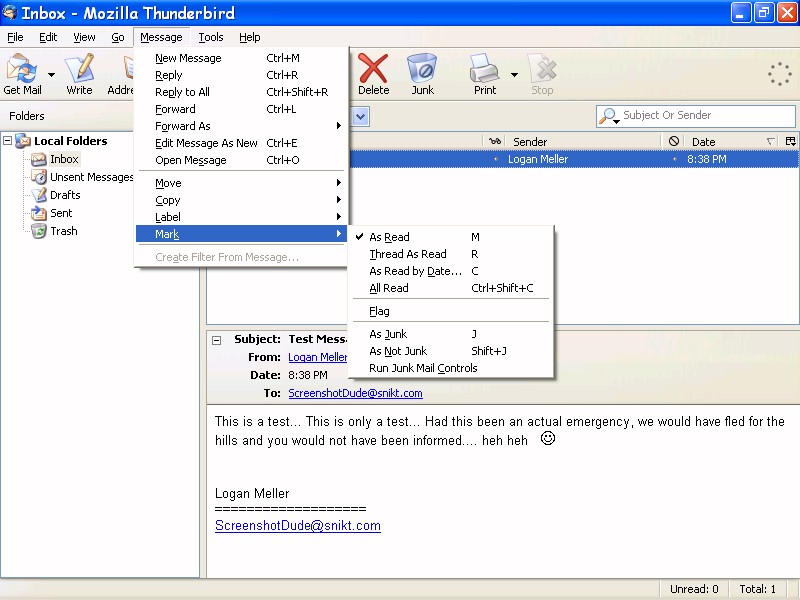800x600 pixels.
Task: Click the Trash folder icon
Action: point(39,231)
